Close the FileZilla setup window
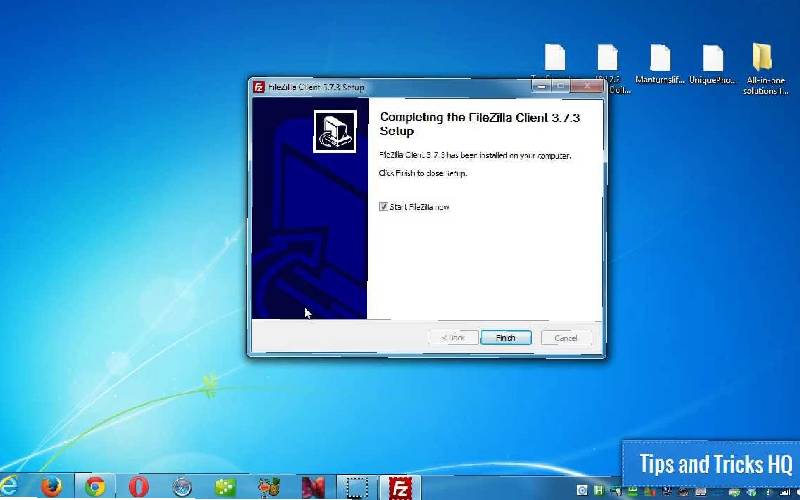The height and width of the screenshot is (500, 800). click(x=586, y=86)
